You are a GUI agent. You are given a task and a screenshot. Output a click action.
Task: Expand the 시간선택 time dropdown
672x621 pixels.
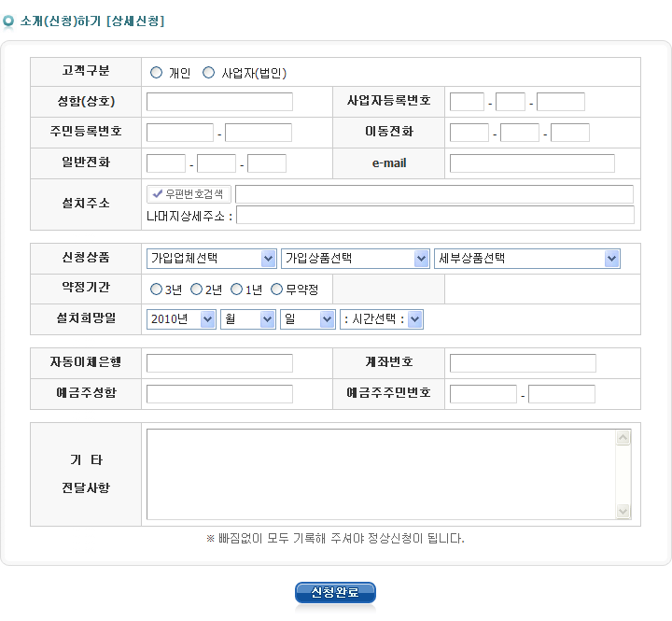point(382,319)
